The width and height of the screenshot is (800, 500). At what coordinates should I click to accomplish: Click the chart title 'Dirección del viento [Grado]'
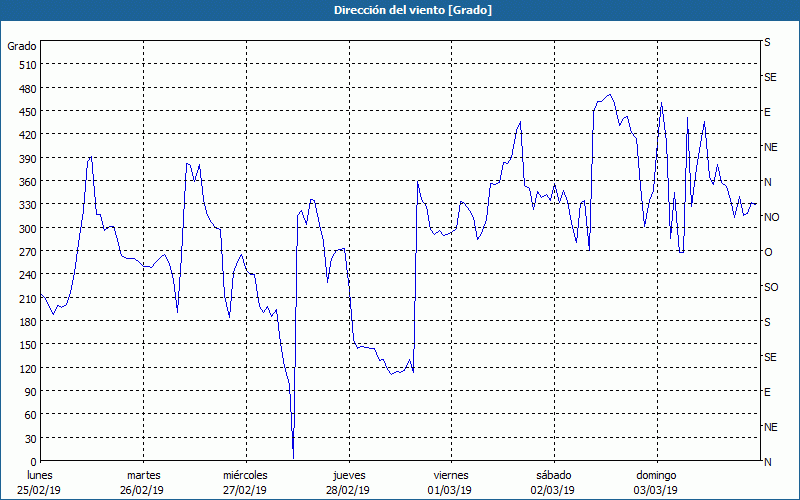(413, 10)
